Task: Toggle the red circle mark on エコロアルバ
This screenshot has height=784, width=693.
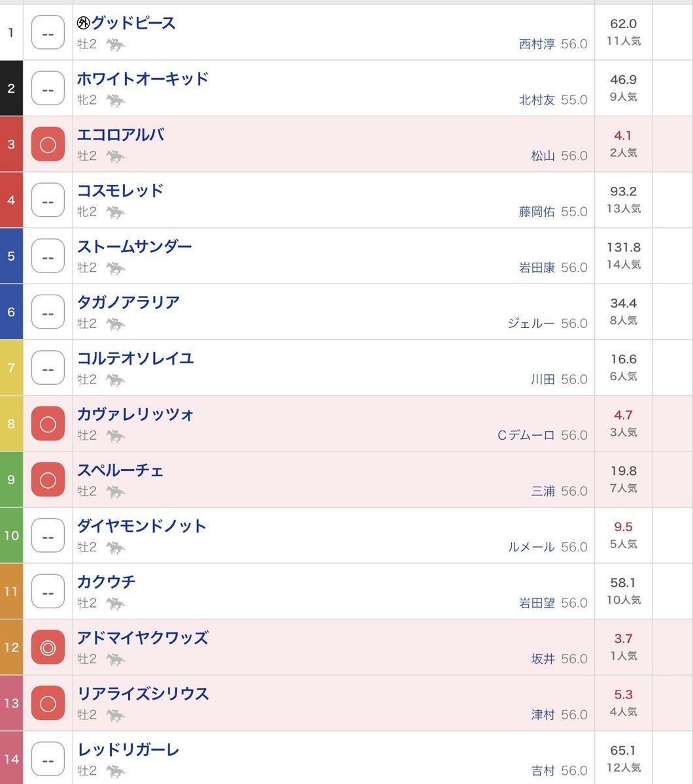Action: click(x=48, y=144)
